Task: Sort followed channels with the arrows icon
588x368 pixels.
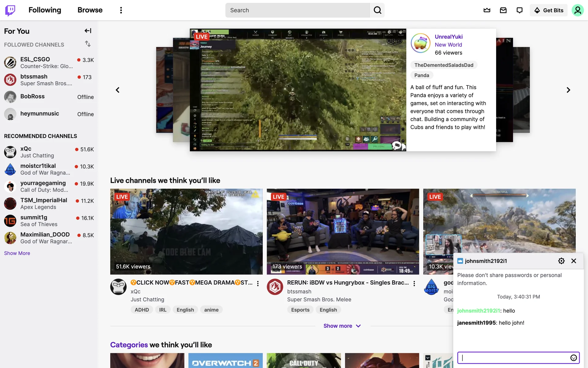Action: pos(88,44)
